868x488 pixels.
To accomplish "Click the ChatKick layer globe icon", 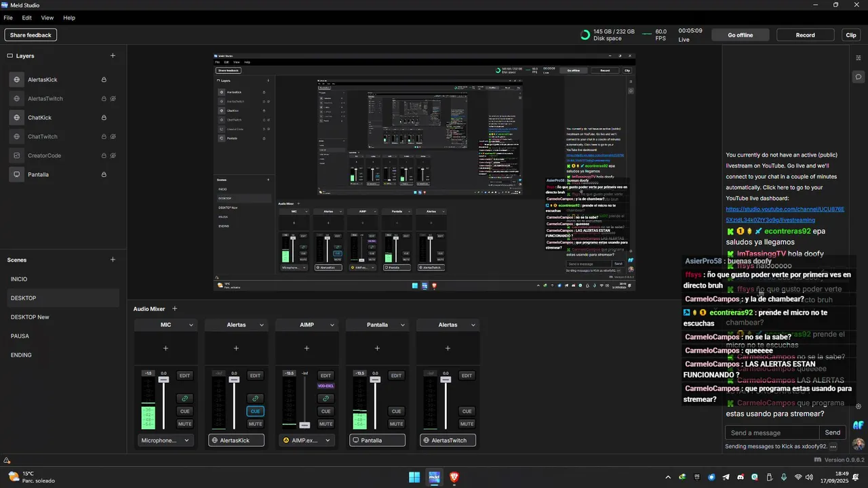I will 17,117.
